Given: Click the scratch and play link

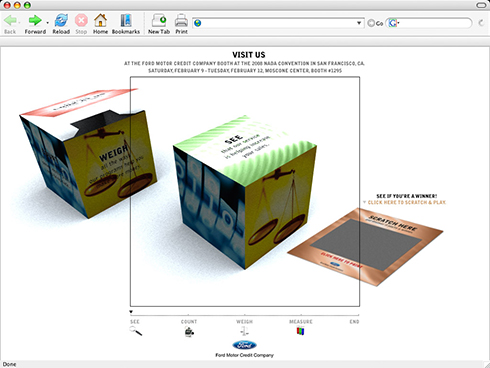Looking at the screenshot, I should [x=406, y=202].
